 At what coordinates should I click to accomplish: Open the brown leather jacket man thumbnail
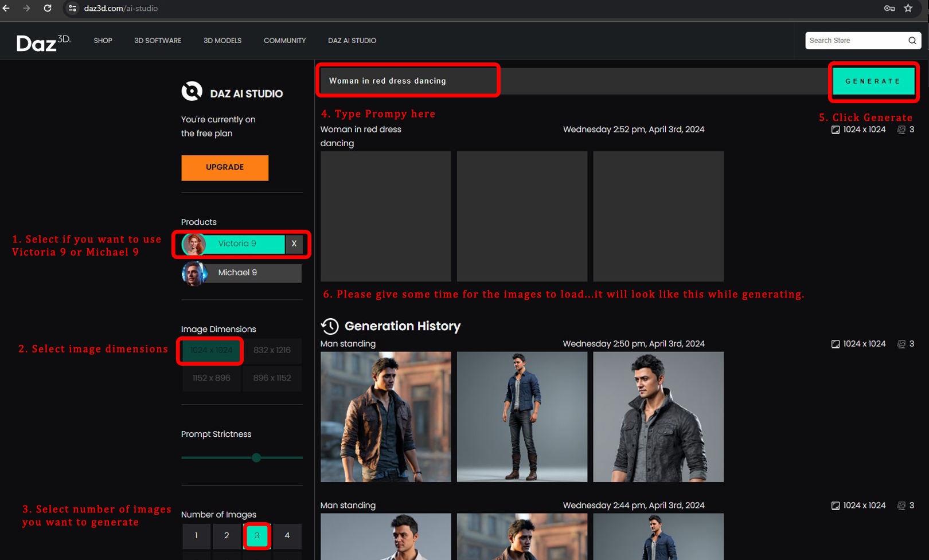click(386, 417)
